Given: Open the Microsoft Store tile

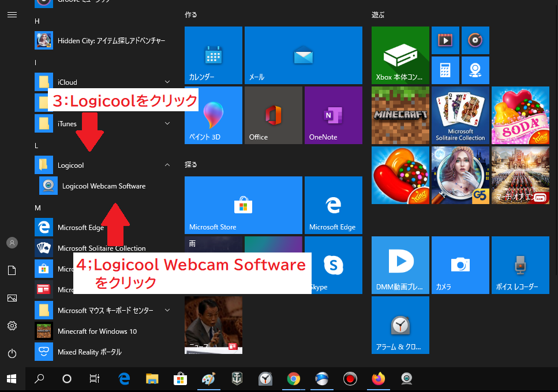Looking at the screenshot, I should [244, 205].
